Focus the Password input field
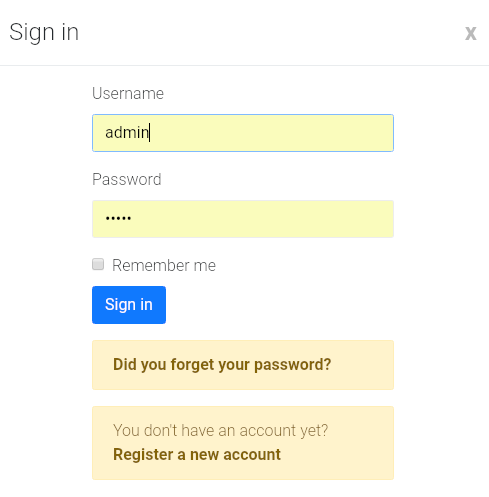The image size is (489, 497). (243, 219)
